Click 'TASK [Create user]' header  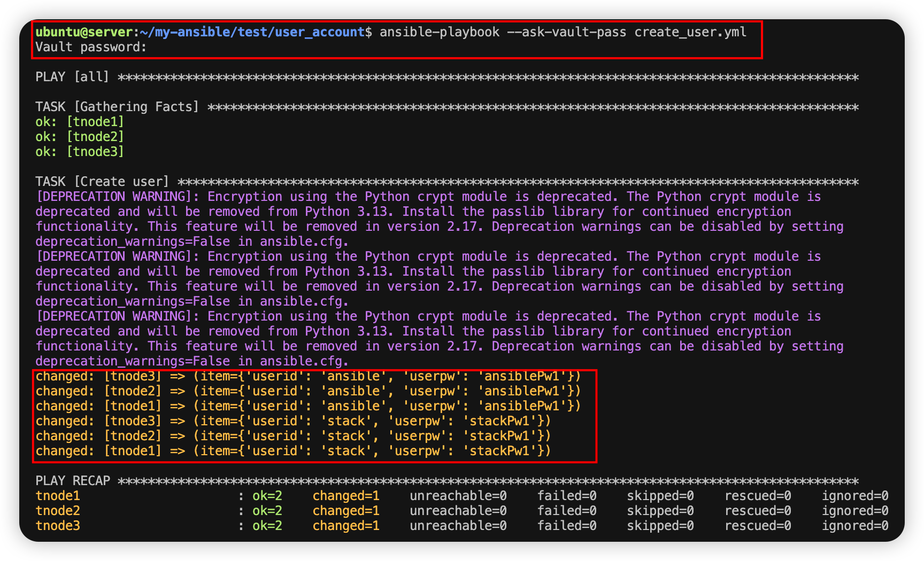(x=102, y=182)
